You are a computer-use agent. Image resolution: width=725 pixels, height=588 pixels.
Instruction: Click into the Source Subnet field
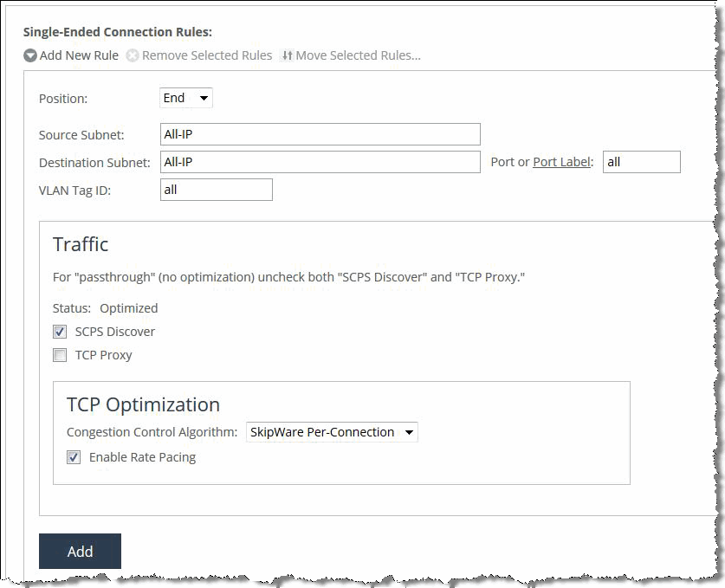320,134
